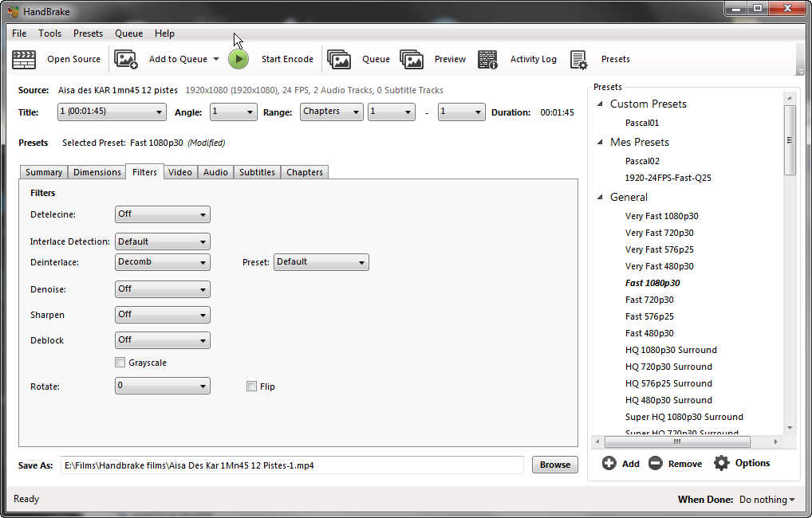
Task: Click the Remove preset minus icon
Action: point(655,463)
